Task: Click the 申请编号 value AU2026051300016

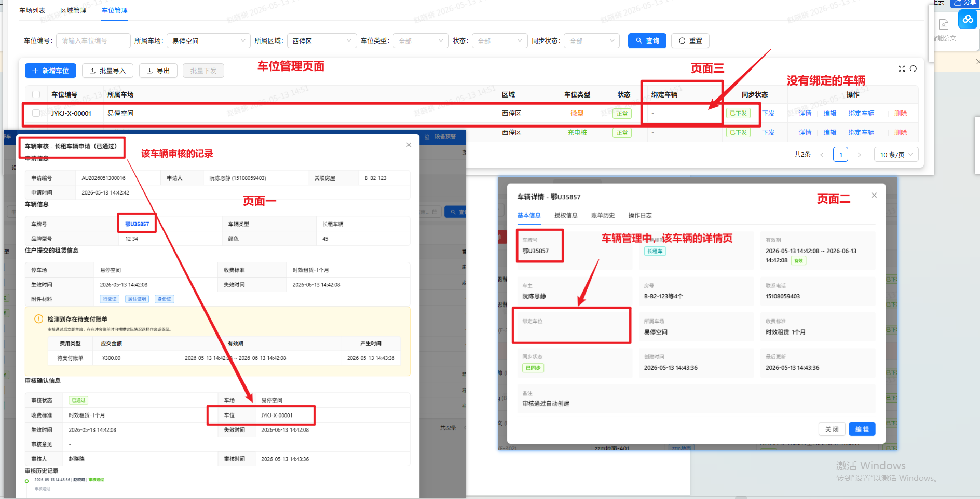Action: coord(103,178)
